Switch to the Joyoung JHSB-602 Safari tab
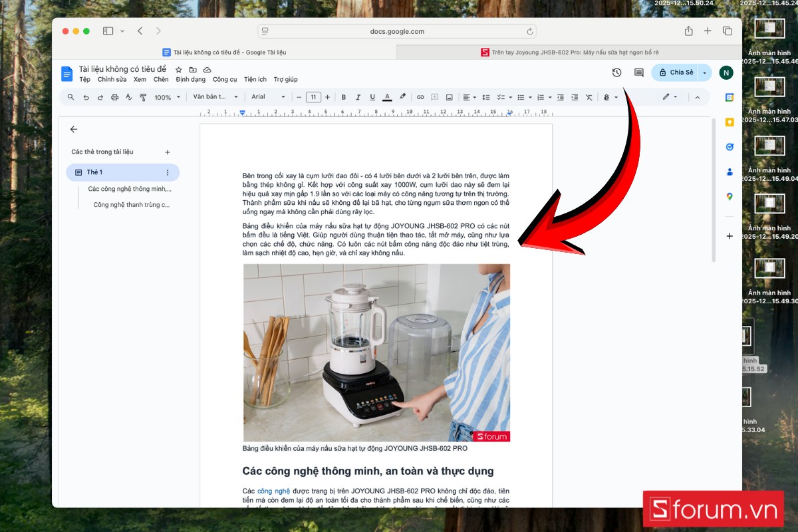Viewport: 798px width, 532px height. tap(569, 52)
